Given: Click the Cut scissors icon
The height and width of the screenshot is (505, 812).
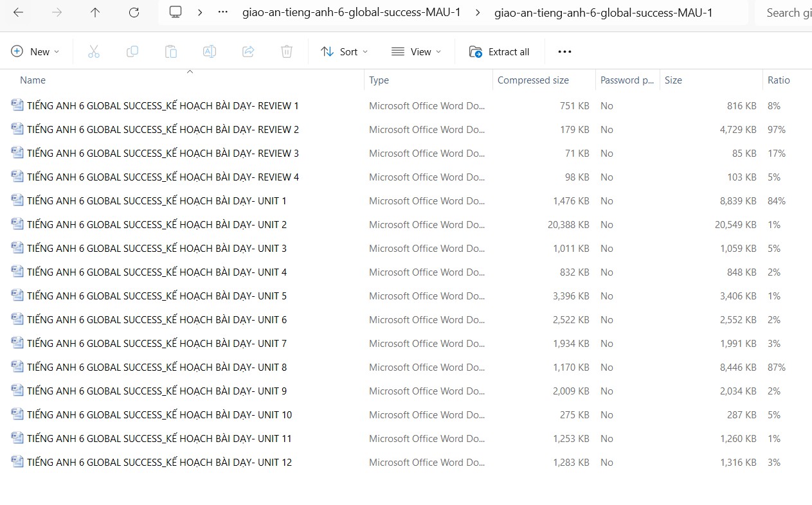Looking at the screenshot, I should [94, 51].
